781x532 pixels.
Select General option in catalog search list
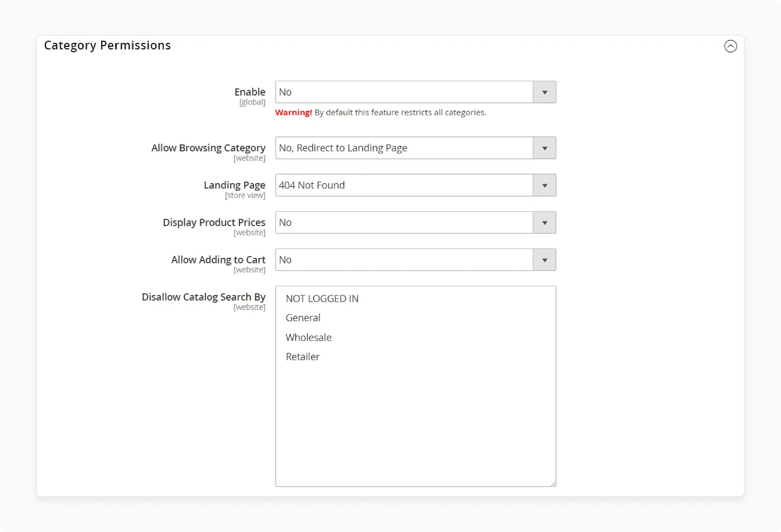303,317
